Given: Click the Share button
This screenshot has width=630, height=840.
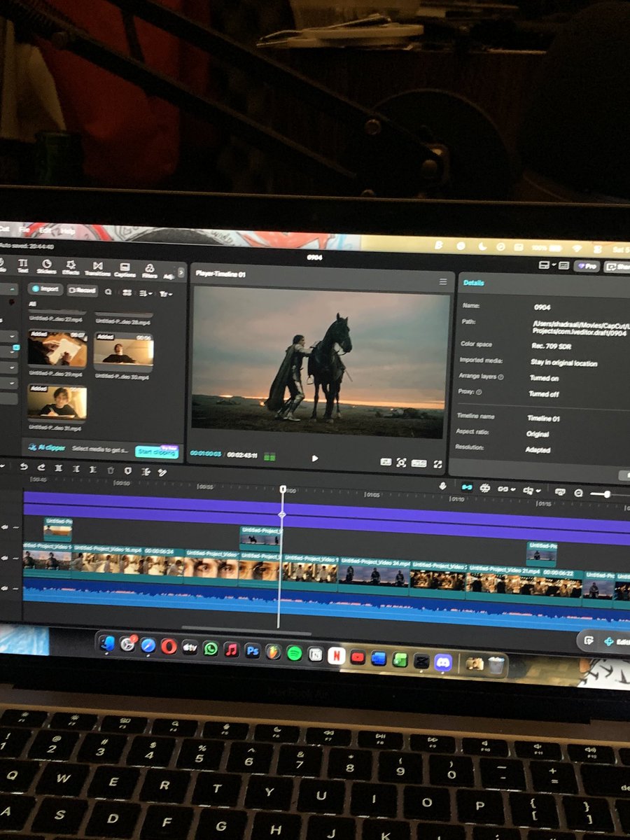Looking at the screenshot, I should (617, 267).
